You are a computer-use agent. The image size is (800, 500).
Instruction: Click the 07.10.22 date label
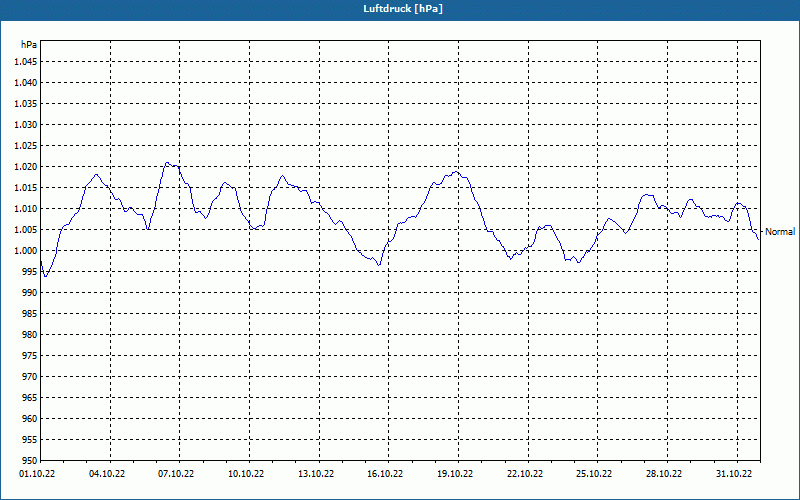(x=176, y=474)
